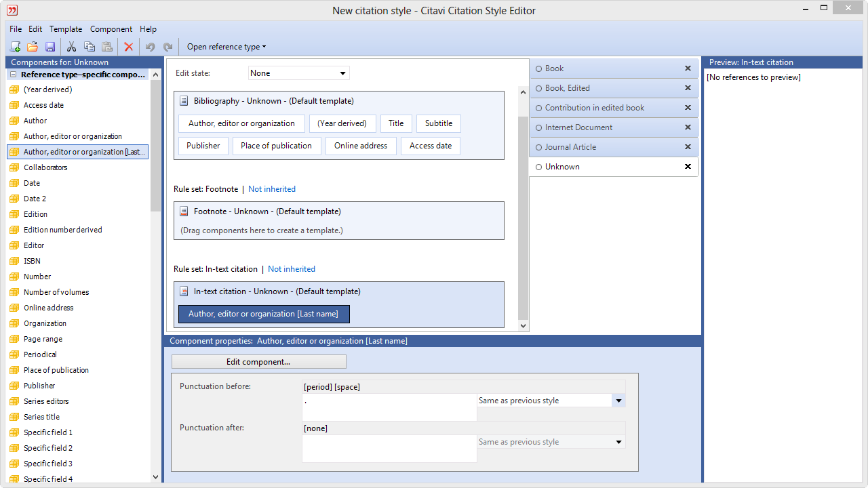
Task: Select the Unknown reference type radio
Action: [539, 167]
